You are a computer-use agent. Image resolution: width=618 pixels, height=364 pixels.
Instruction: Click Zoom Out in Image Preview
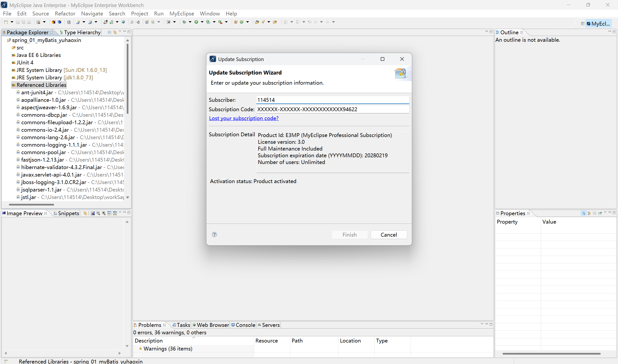98,213
